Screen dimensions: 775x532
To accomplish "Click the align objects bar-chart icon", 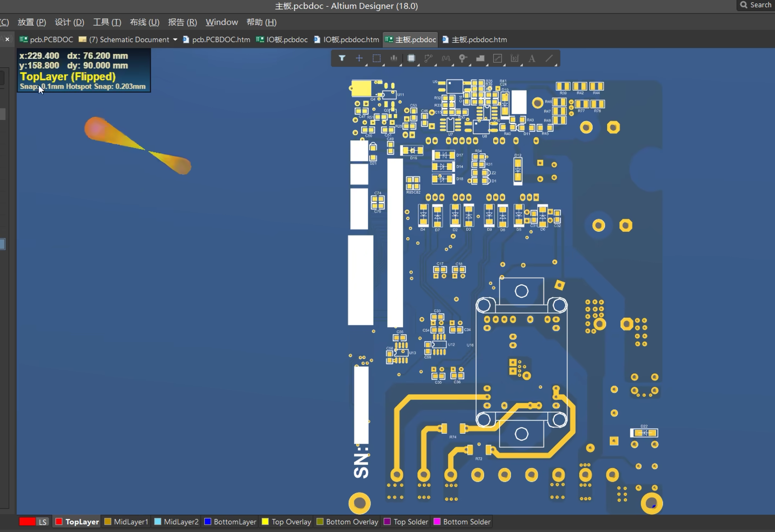I will coord(394,58).
